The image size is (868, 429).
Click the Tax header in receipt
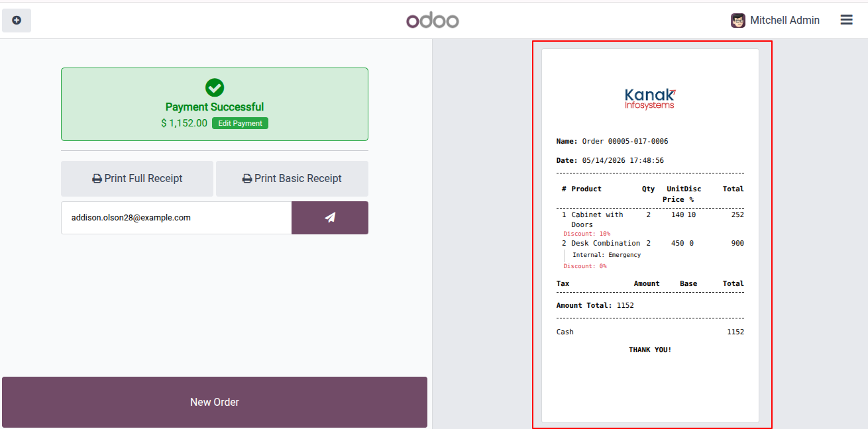point(563,283)
